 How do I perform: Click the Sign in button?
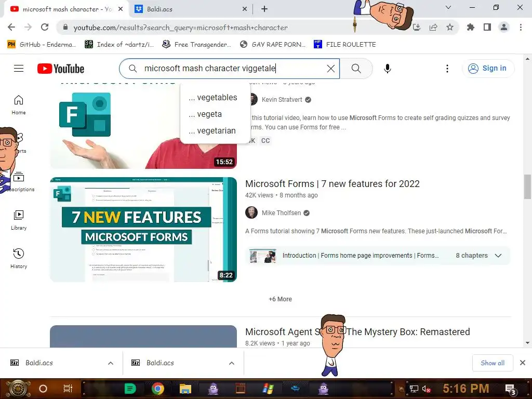tap(488, 68)
